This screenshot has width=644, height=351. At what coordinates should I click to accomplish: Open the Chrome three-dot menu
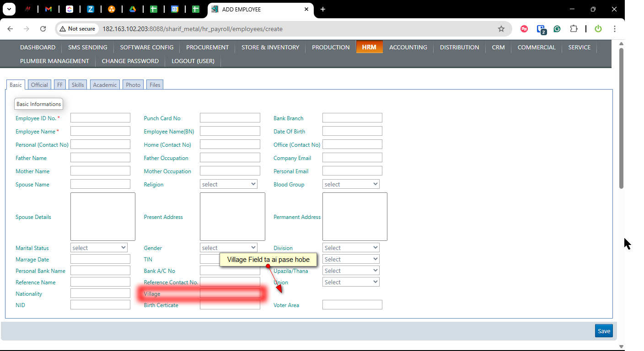coord(615,29)
